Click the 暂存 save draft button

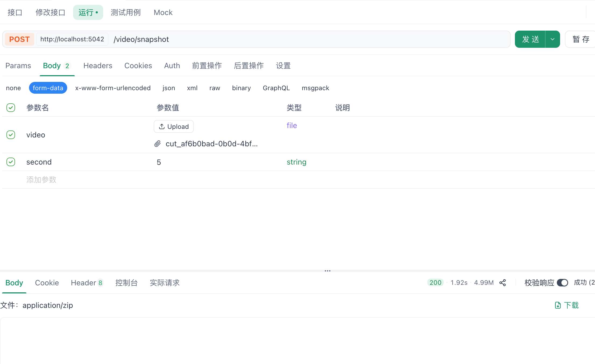580,39
